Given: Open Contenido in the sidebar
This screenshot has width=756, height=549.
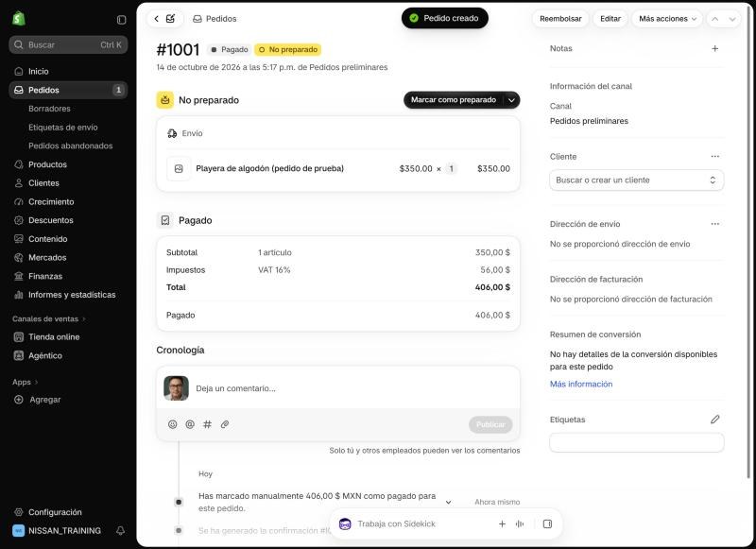Looking at the screenshot, I should click(68, 239).
